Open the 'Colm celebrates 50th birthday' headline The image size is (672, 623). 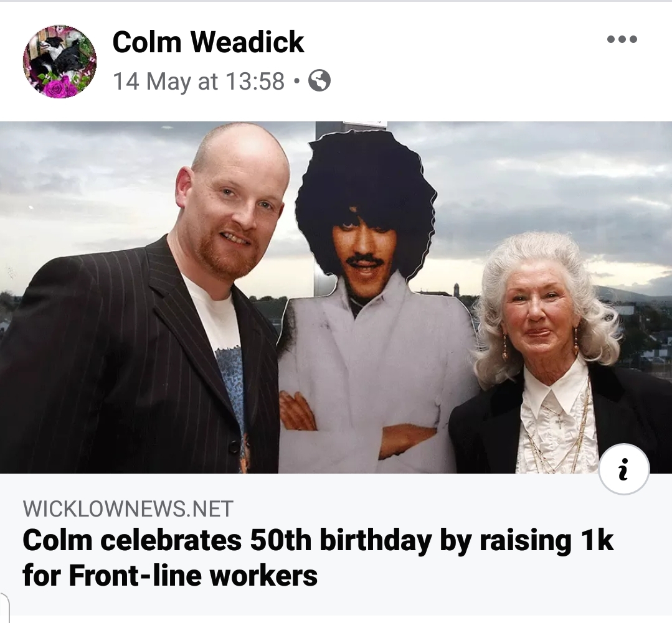pyautogui.click(x=318, y=540)
